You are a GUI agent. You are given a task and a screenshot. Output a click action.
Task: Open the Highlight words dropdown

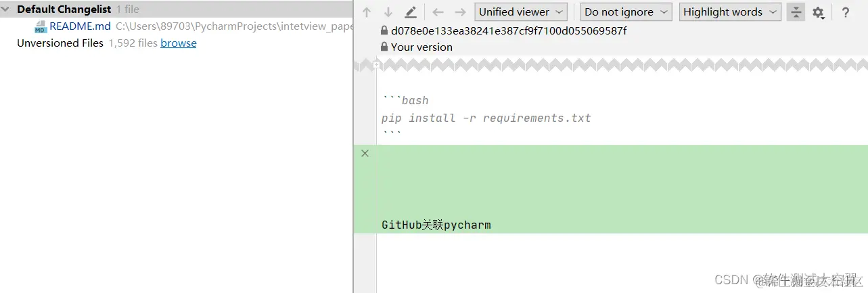[x=730, y=12]
